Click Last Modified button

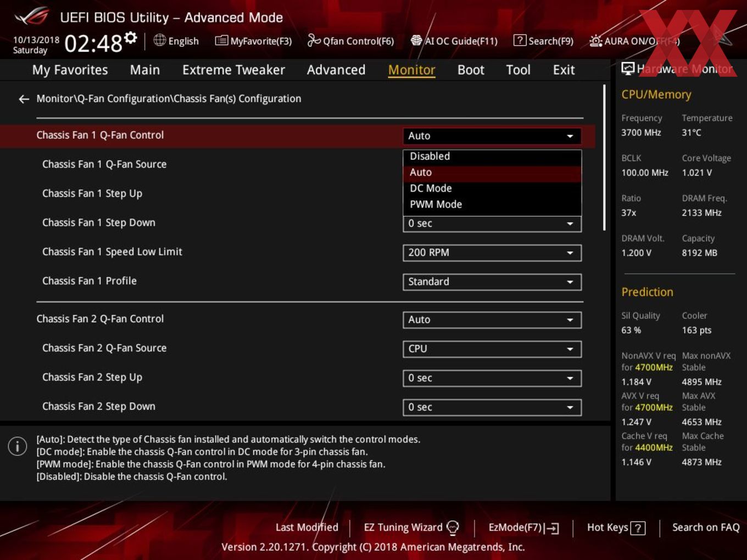tap(306, 528)
